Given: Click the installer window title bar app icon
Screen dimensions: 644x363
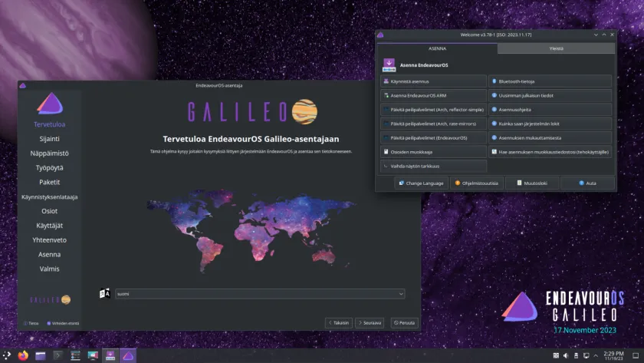Looking at the screenshot, I should (22, 85).
